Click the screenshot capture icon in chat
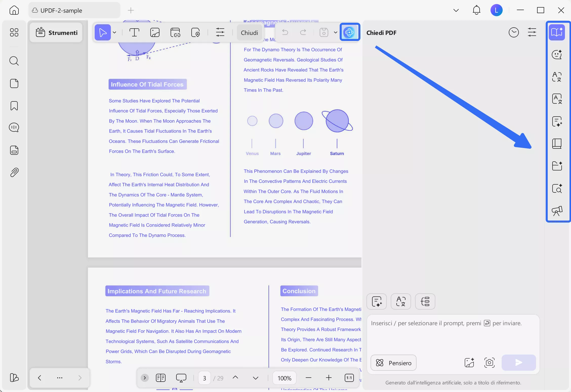This screenshot has height=392, width=571. click(x=489, y=363)
